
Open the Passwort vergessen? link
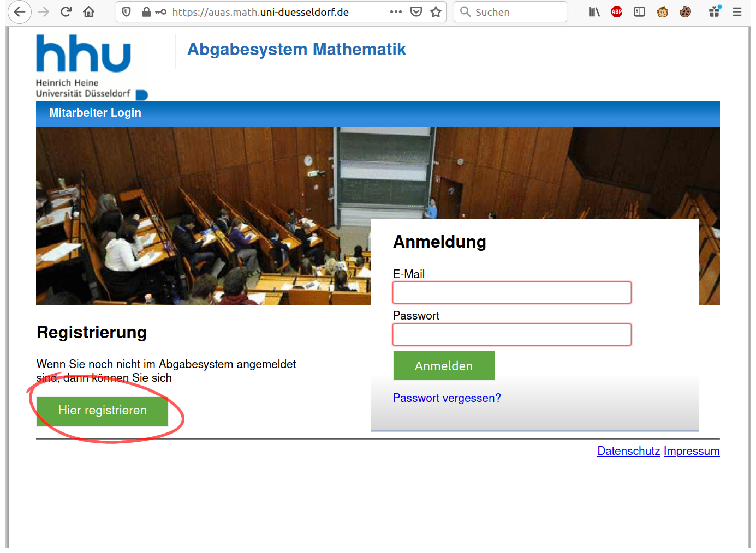tap(447, 398)
